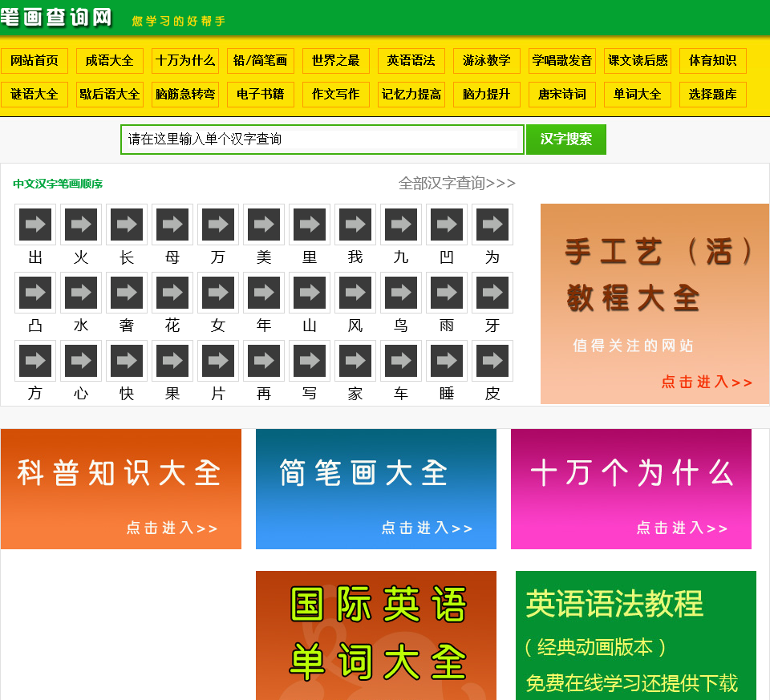Open the 简笔画大全 blue banner
The image size is (770, 700).
[375, 489]
